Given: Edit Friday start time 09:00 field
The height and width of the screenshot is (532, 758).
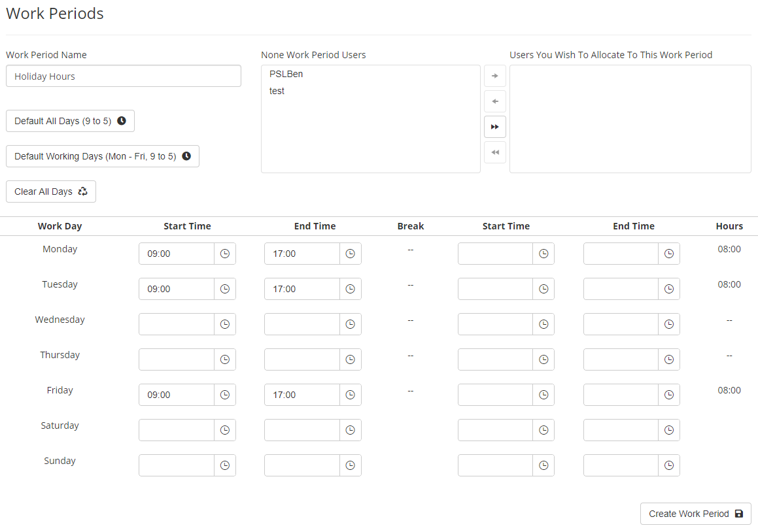Looking at the screenshot, I should (177, 395).
